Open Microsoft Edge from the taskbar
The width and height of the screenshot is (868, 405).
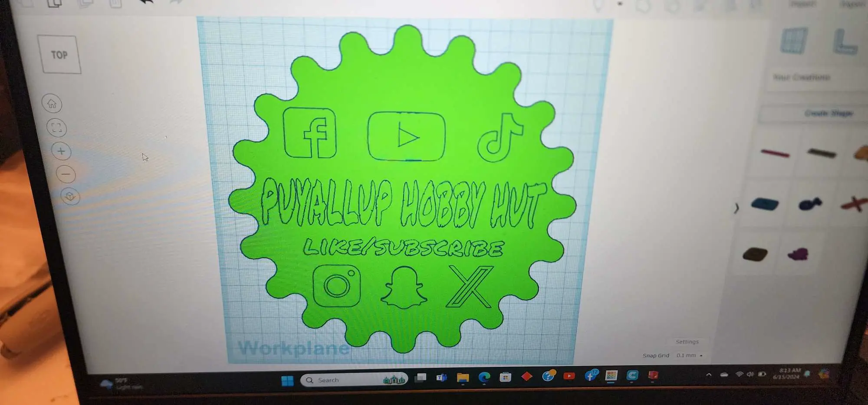point(484,377)
